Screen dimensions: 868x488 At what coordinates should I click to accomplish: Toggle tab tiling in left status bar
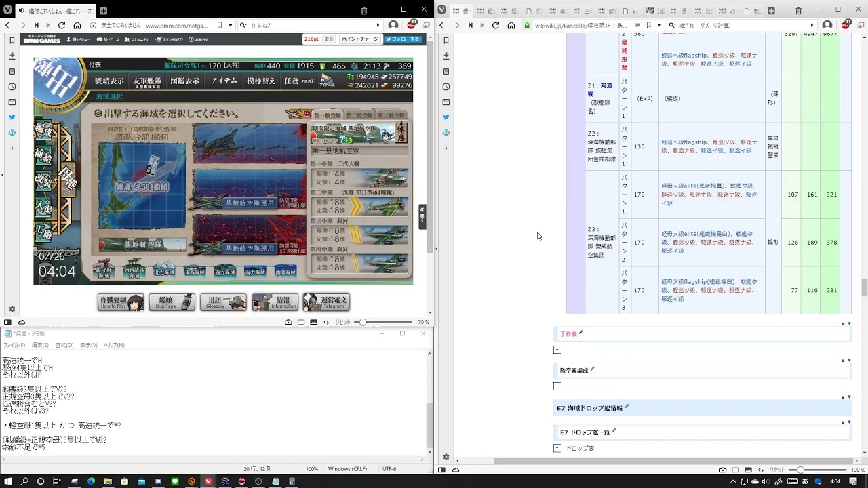(x=301, y=322)
